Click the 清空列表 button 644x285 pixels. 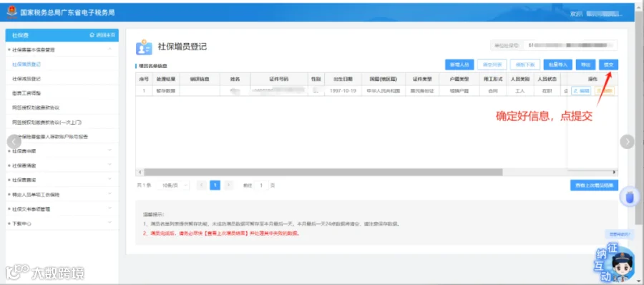pyautogui.click(x=492, y=65)
